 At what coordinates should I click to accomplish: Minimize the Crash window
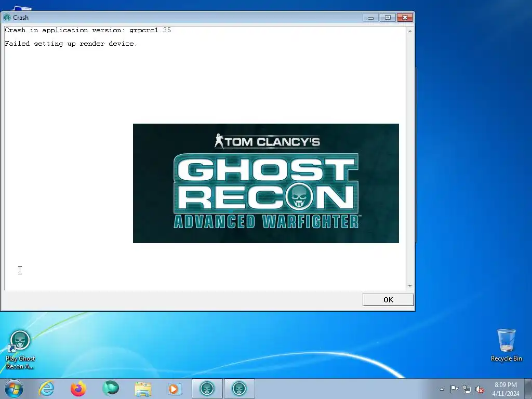pos(370,18)
